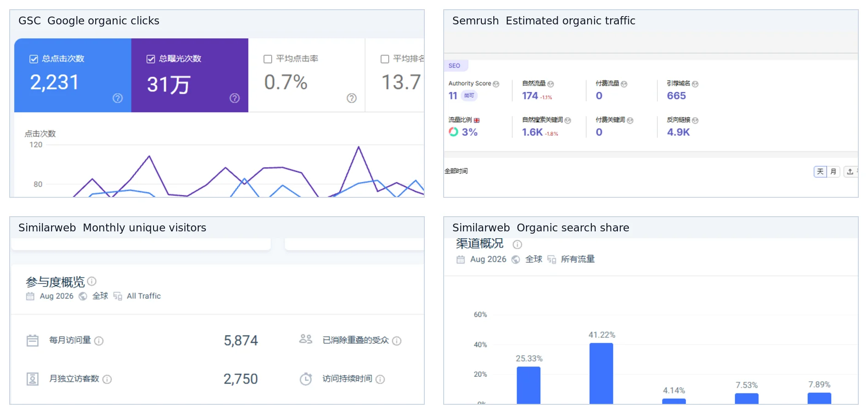Click info icon beside 自然搜索关键词
The height and width of the screenshot is (414, 868).
pos(568,121)
